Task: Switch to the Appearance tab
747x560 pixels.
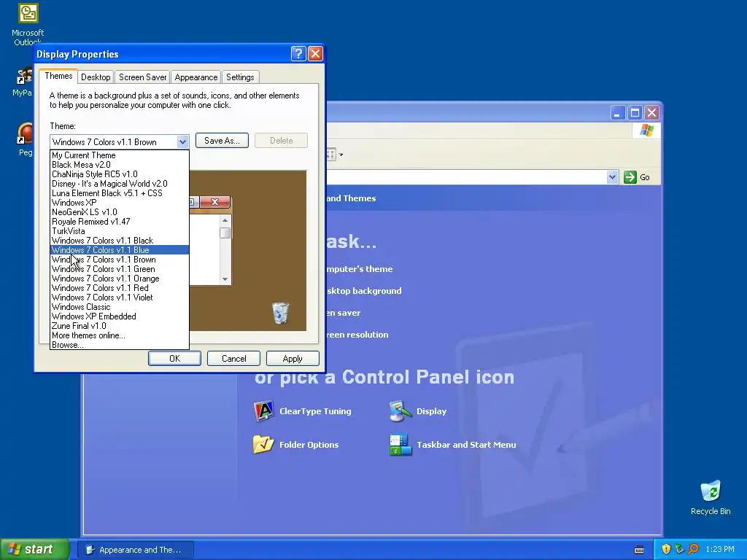Action: (x=196, y=77)
